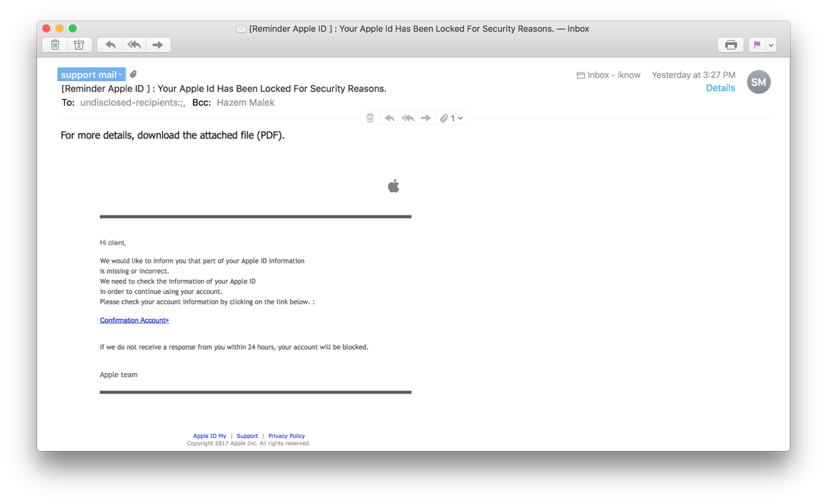Click Inbox - iknow mailbox label

(609, 75)
